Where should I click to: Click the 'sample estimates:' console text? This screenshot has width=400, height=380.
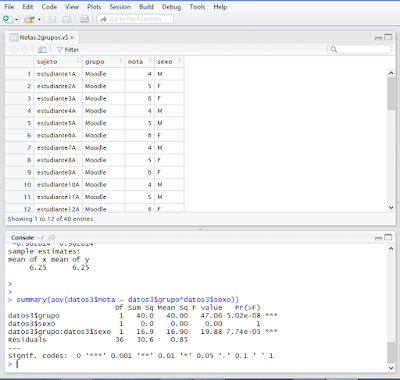coord(44,252)
